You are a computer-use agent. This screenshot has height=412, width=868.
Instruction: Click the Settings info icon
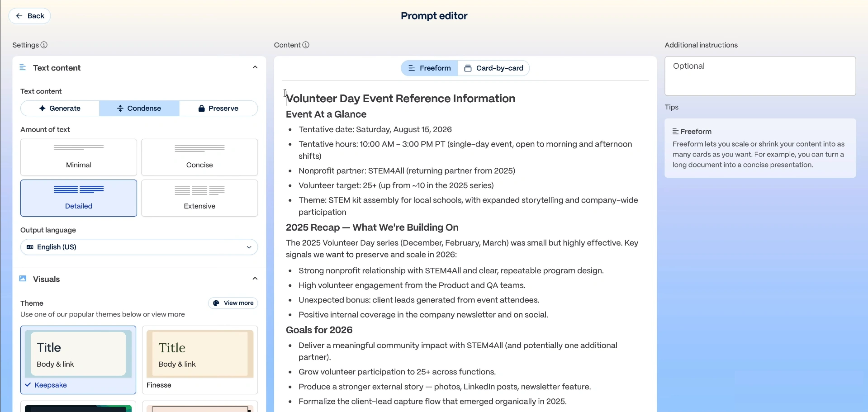(x=44, y=45)
